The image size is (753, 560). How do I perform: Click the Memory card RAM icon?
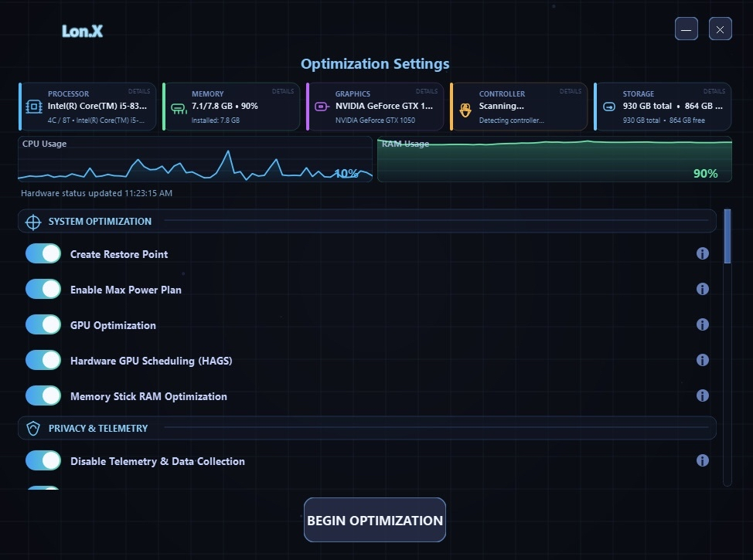(177, 108)
